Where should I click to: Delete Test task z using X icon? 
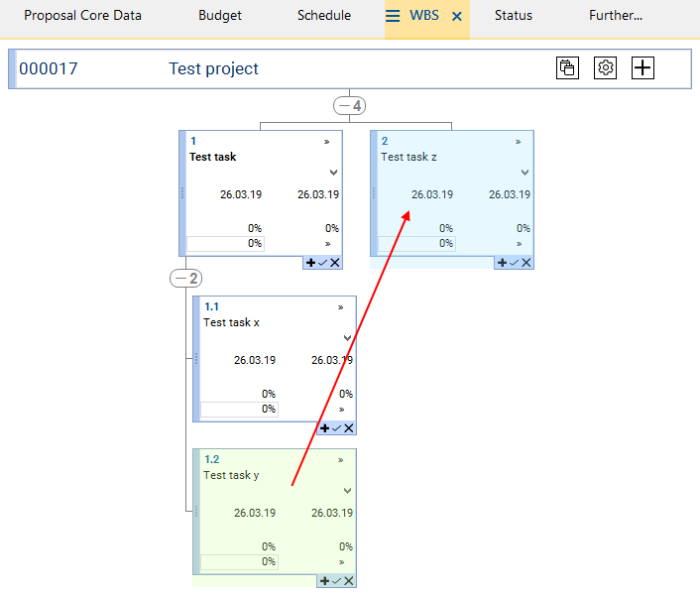[526, 263]
